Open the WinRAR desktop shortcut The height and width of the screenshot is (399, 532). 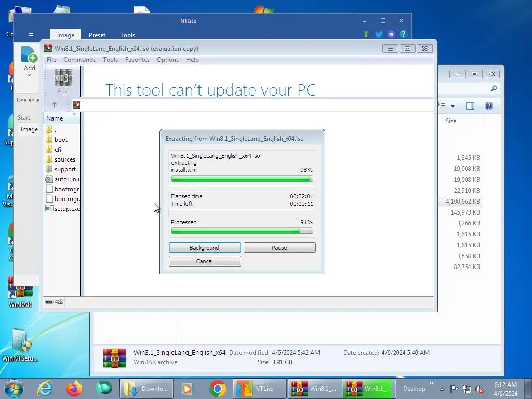[x=20, y=292]
